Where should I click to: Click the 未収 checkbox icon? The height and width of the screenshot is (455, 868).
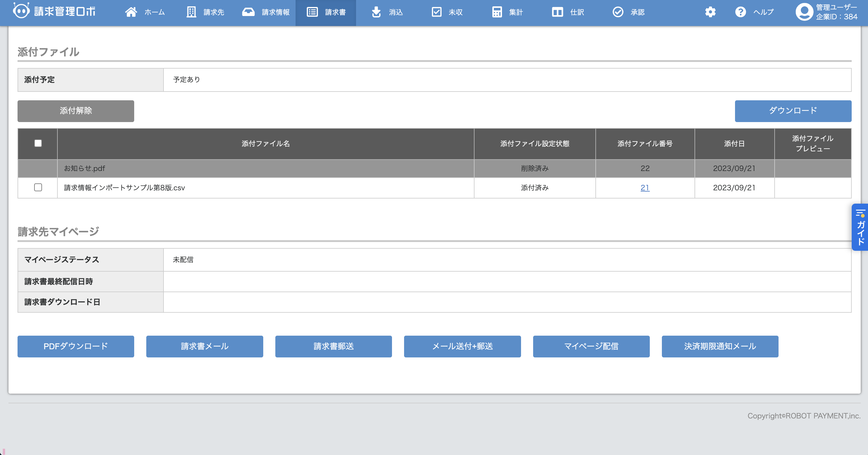tap(436, 12)
